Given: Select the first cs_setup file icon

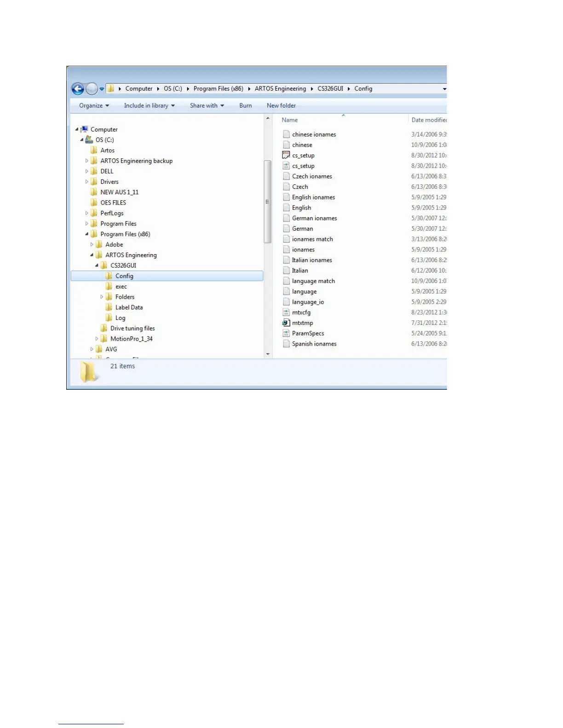Looking at the screenshot, I should pyautogui.click(x=286, y=155).
